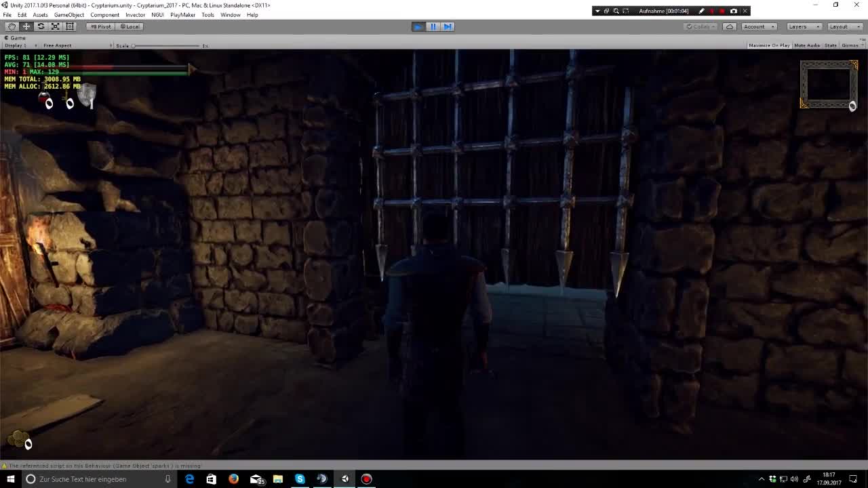Select the Rect Transform tool
The width and height of the screenshot is (868, 488).
(x=69, y=26)
